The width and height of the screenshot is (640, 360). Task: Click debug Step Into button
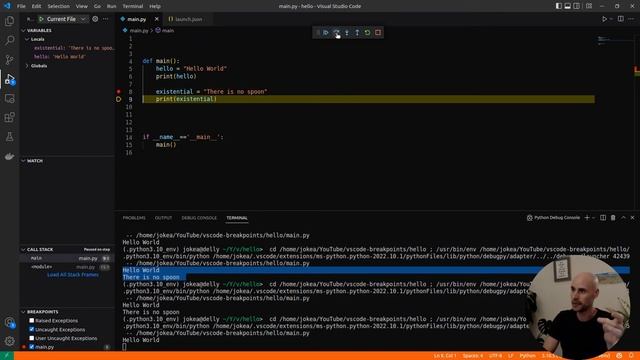(347, 33)
